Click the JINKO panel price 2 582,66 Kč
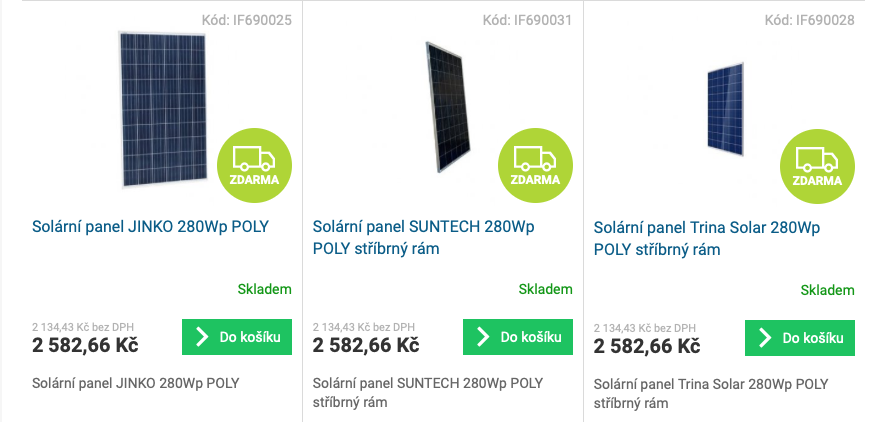876x422 pixels. point(85,345)
